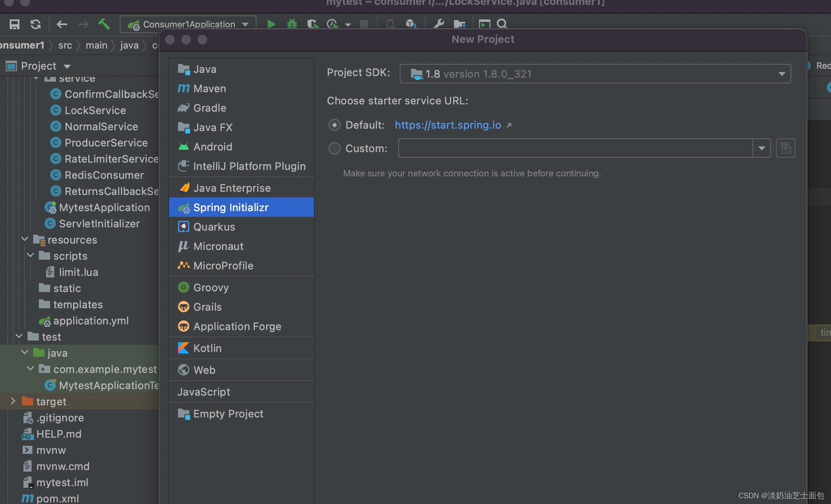Viewport: 831px width, 504px height.
Task: Click the Save All toolbar icon
Action: (x=15, y=24)
